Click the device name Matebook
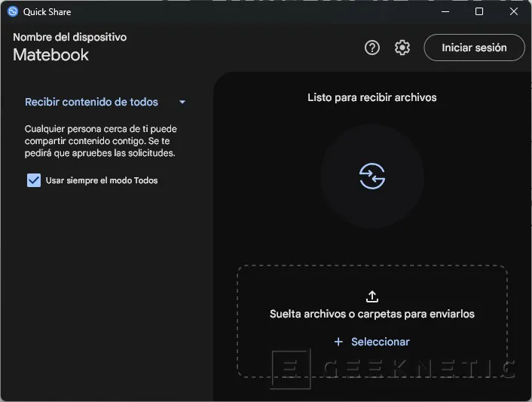The image size is (532, 402). 51,55
